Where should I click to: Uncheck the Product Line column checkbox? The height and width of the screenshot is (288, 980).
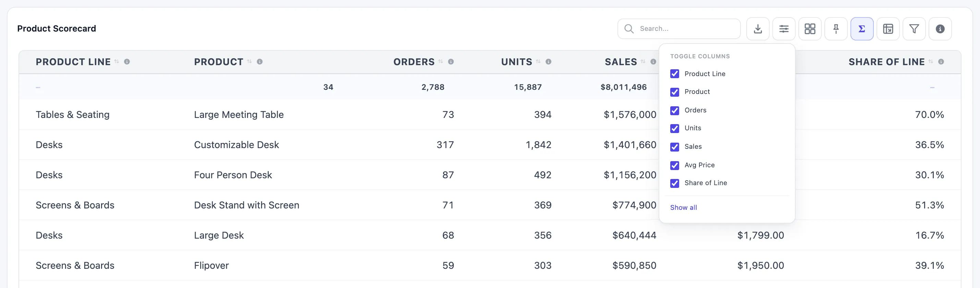(674, 74)
